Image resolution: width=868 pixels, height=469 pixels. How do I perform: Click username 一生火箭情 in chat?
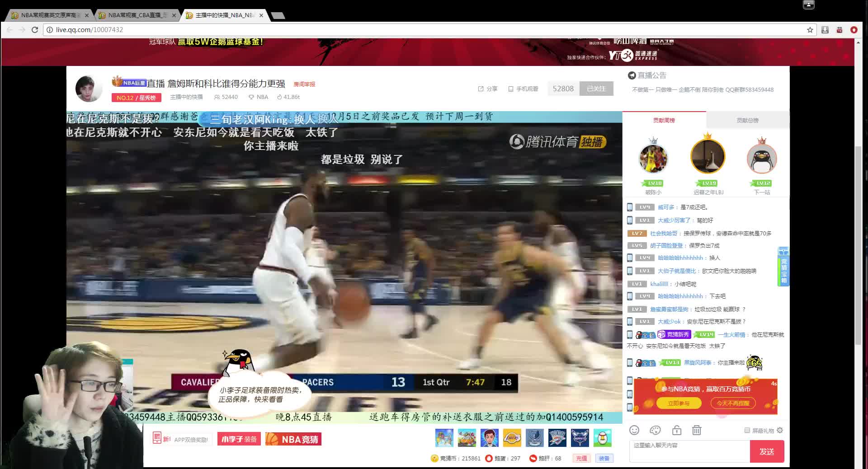(x=731, y=335)
